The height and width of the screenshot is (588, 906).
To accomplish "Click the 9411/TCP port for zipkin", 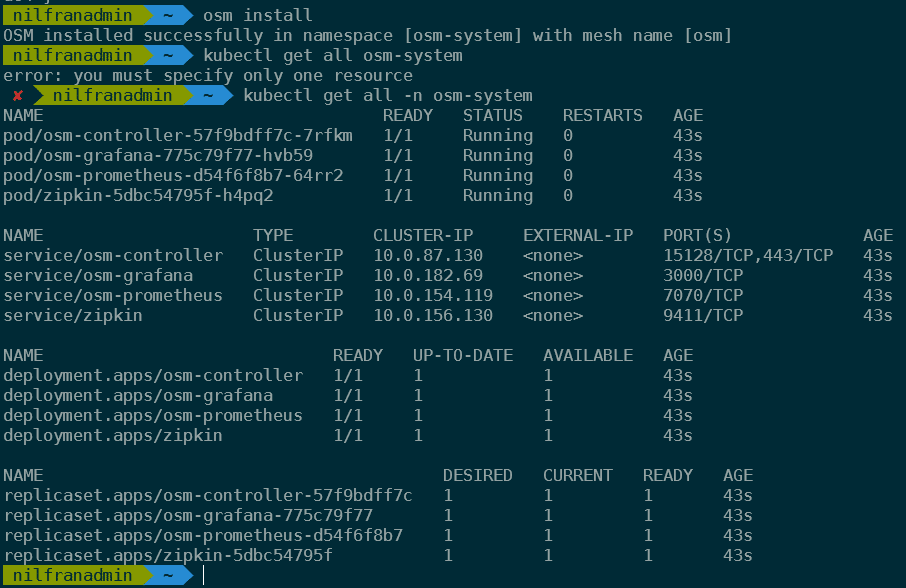I will pyautogui.click(x=703, y=315).
